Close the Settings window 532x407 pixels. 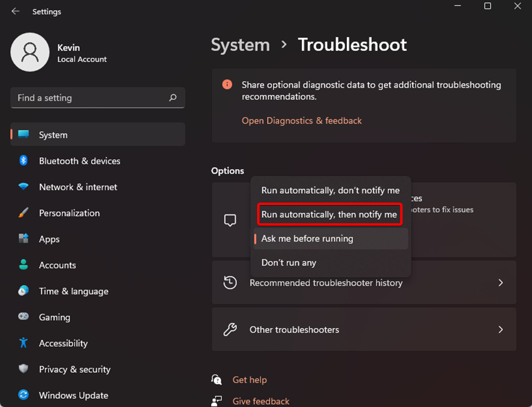click(x=517, y=6)
